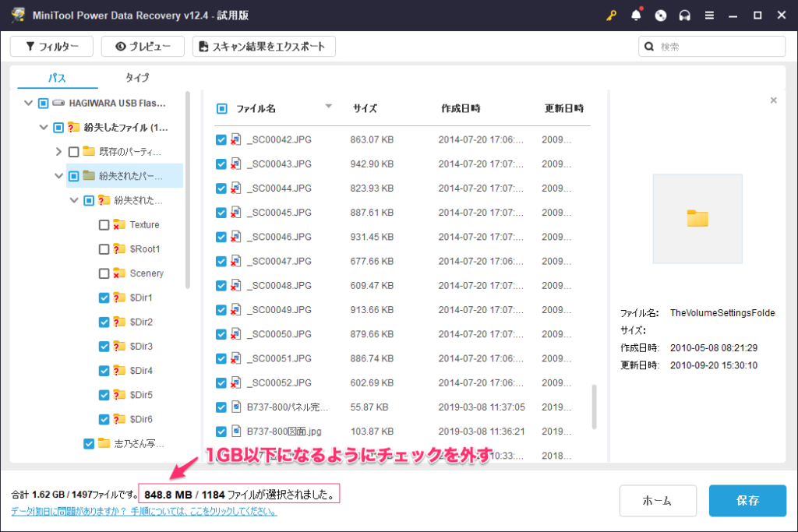Screen dimensions: 798x532
Task: Uncheck the _SC00042.JPG file checkbox
Action: click(x=221, y=140)
